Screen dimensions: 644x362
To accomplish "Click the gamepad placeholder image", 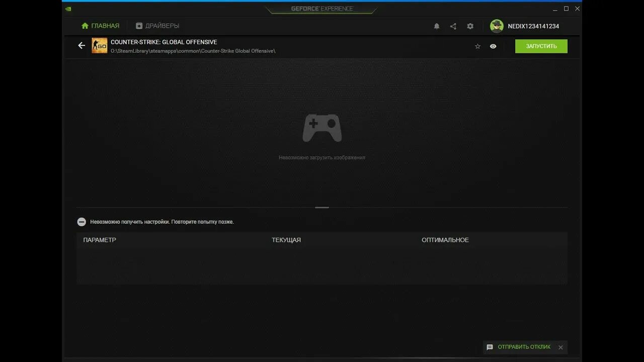I will click(x=322, y=128).
